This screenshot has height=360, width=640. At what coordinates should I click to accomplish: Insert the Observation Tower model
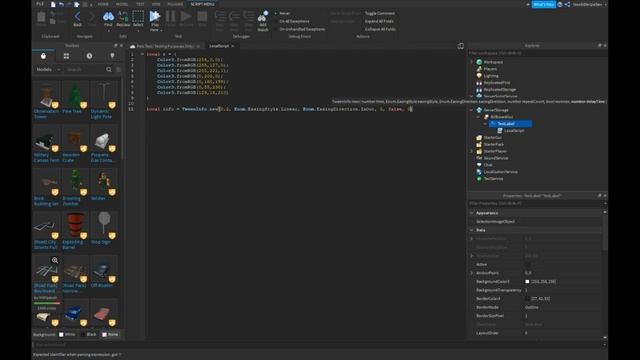point(47,95)
